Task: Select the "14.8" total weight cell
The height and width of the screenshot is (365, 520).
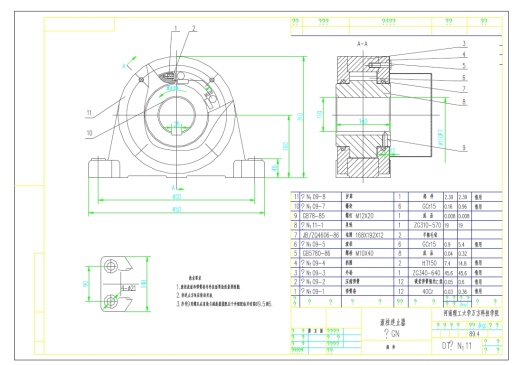Action: 462,263
